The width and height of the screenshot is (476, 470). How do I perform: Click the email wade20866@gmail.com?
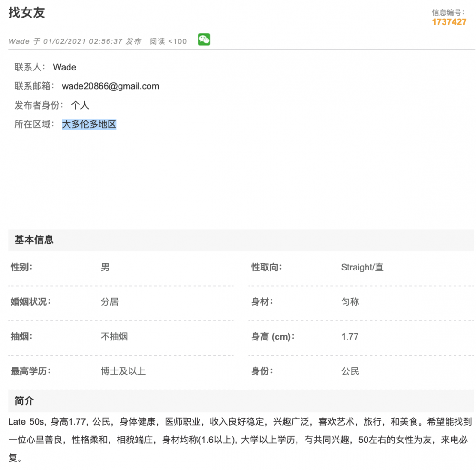(x=110, y=86)
